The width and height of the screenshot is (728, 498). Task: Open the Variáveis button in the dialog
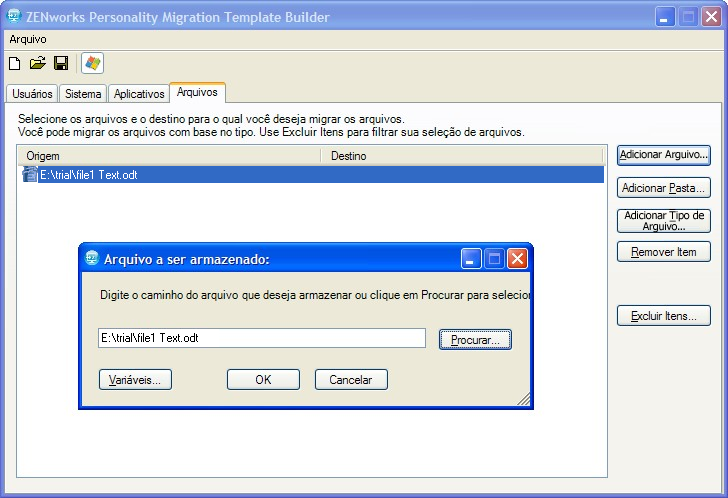pyautogui.click(x=135, y=380)
